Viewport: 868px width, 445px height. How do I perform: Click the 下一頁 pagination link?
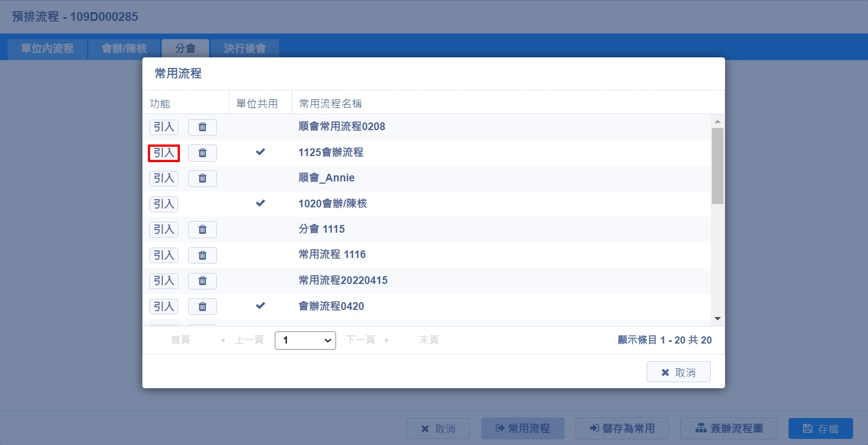click(361, 340)
